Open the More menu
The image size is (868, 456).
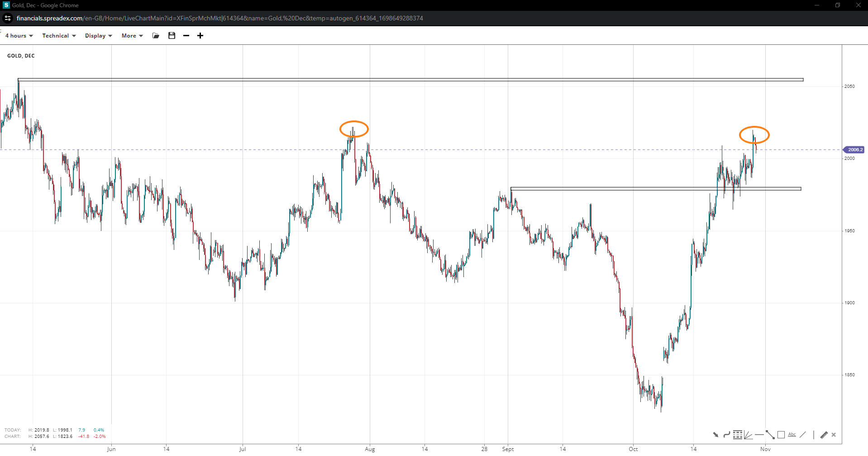[132, 36]
